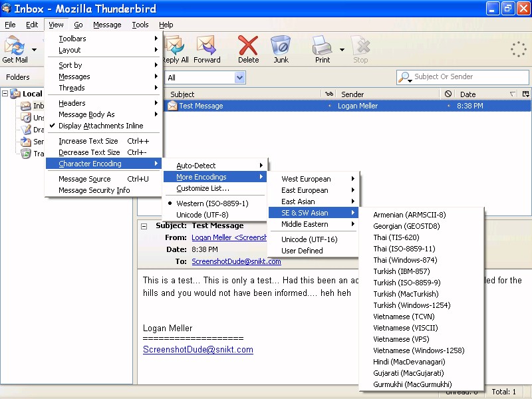Toggle Display Attachments Inline checkmark
This screenshot has width=532, height=399.
pyautogui.click(x=104, y=126)
